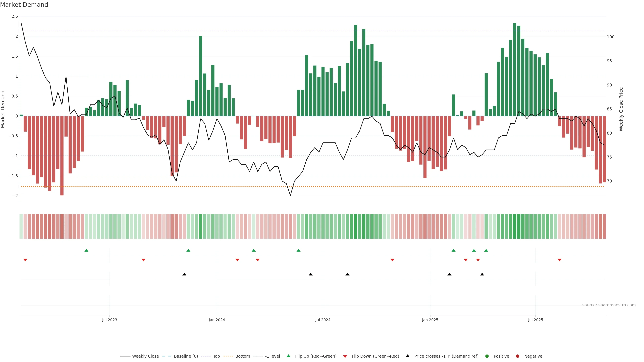Screen dimensions: 644x362
Task: Click the Weekly Close Price axis title
Action: [x=621, y=109]
